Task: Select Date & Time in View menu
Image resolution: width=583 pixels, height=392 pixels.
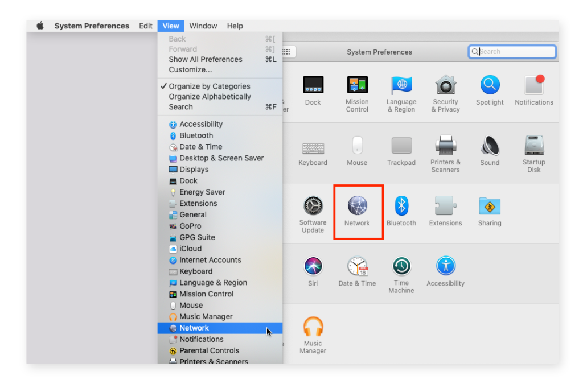Action: [220, 147]
